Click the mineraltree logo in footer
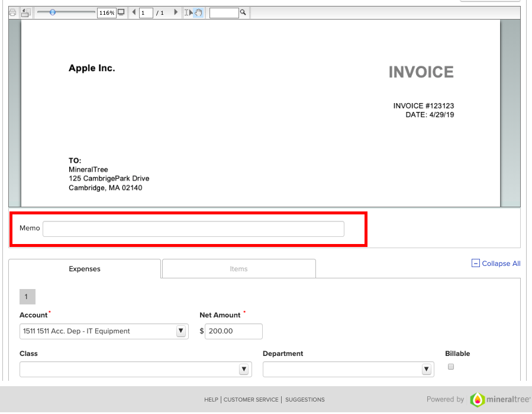532x414 pixels. (x=500, y=399)
